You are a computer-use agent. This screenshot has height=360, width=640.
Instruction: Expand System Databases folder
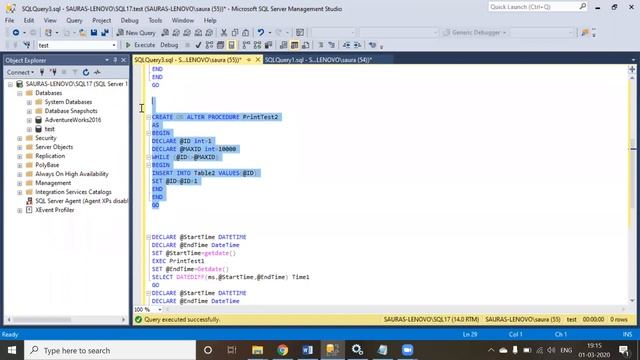[29, 102]
